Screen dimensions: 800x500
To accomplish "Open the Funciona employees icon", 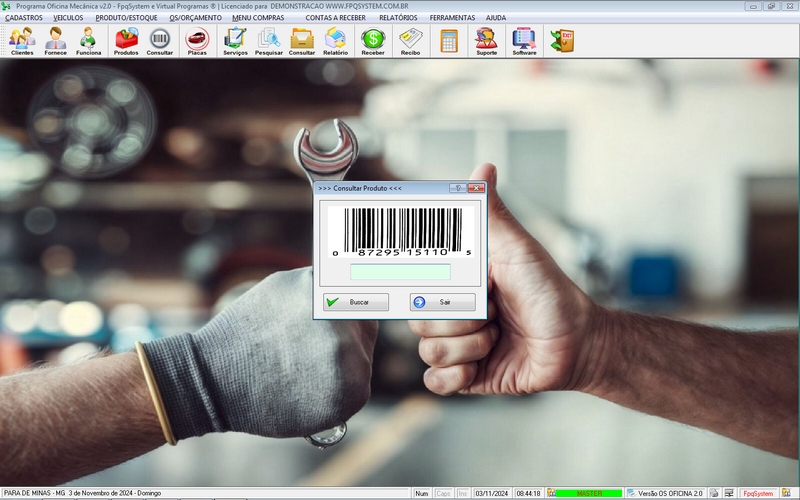I will [x=88, y=41].
